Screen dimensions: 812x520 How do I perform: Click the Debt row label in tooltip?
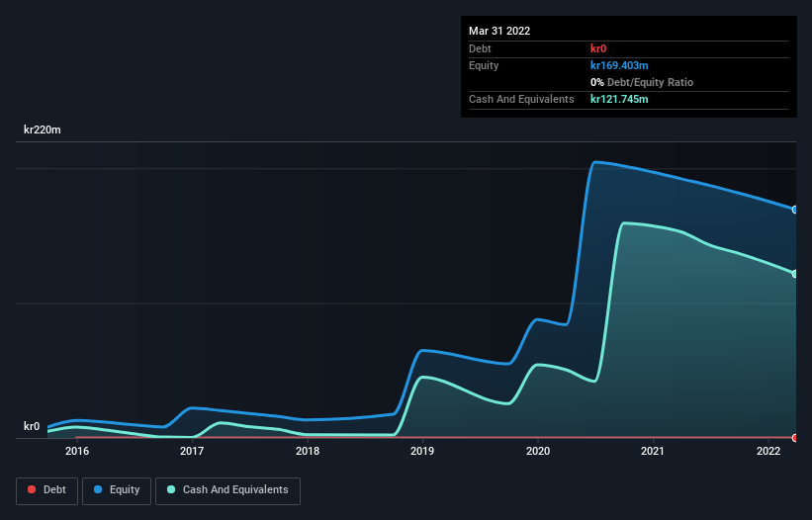(480, 48)
